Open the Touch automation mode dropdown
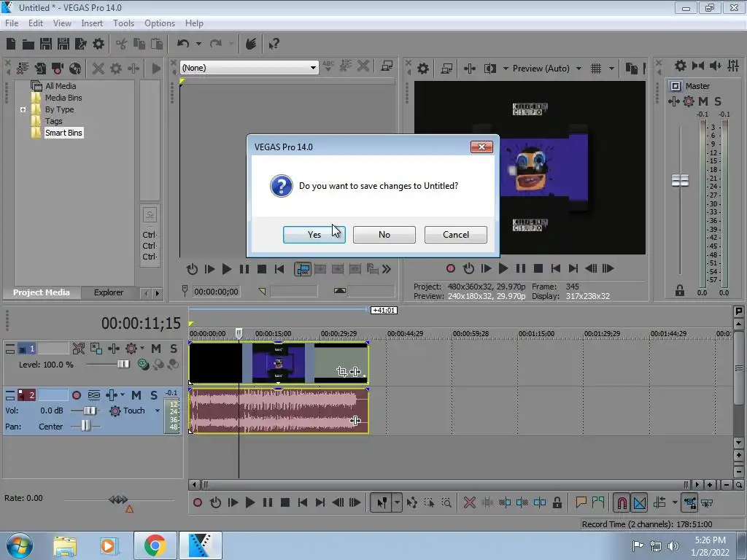 pyautogui.click(x=158, y=411)
